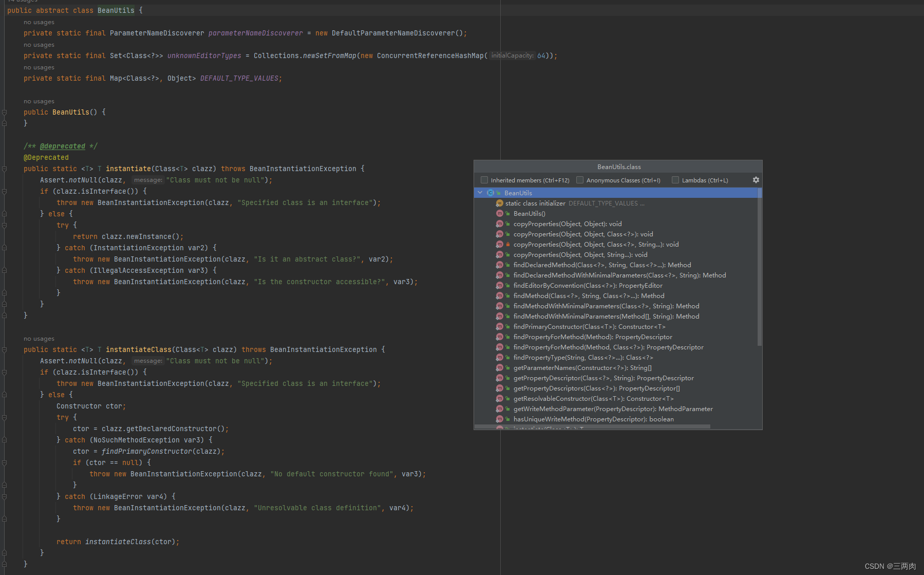Click 'return clazz.newInstance();' line
The image size is (924, 575).
click(128, 236)
